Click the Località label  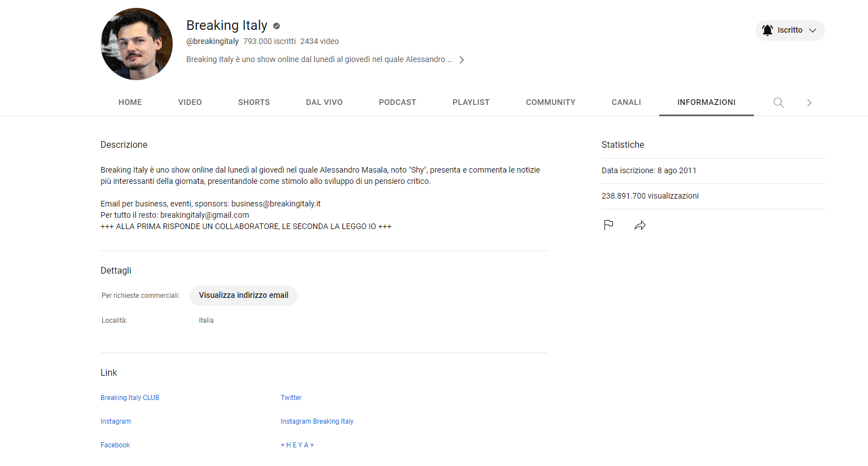tap(115, 320)
